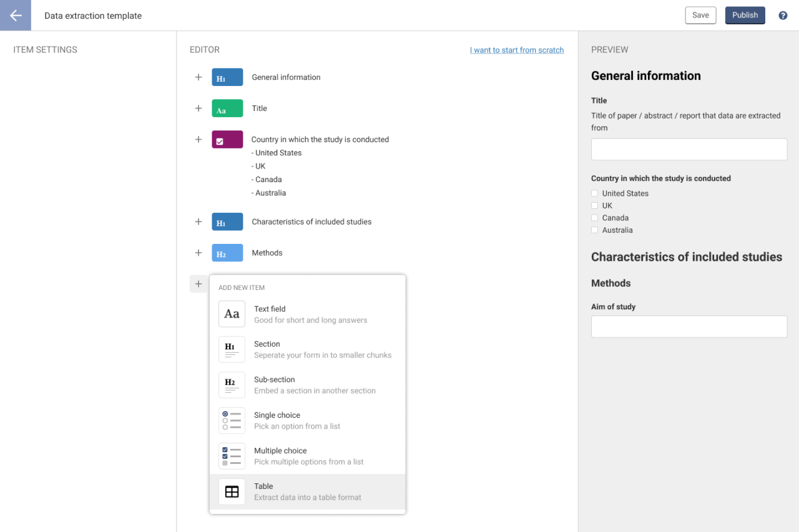799x532 pixels.
Task: Click the H1 icon for Characteristics of included studies
Action: pyautogui.click(x=227, y=222)
